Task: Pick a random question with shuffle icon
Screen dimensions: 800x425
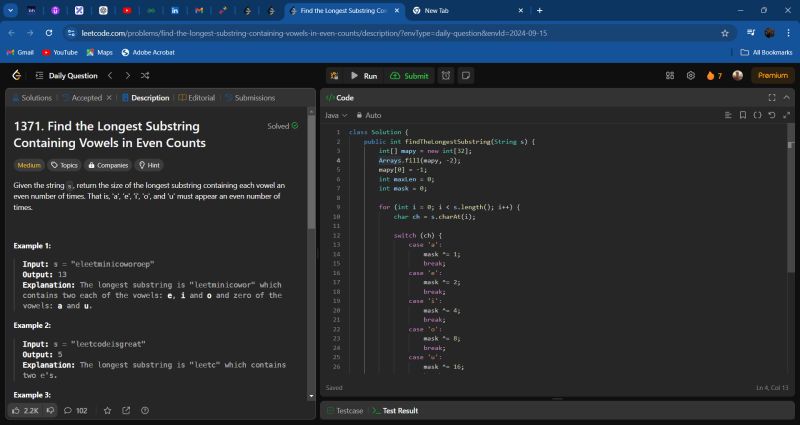Action: click(146, 75)
